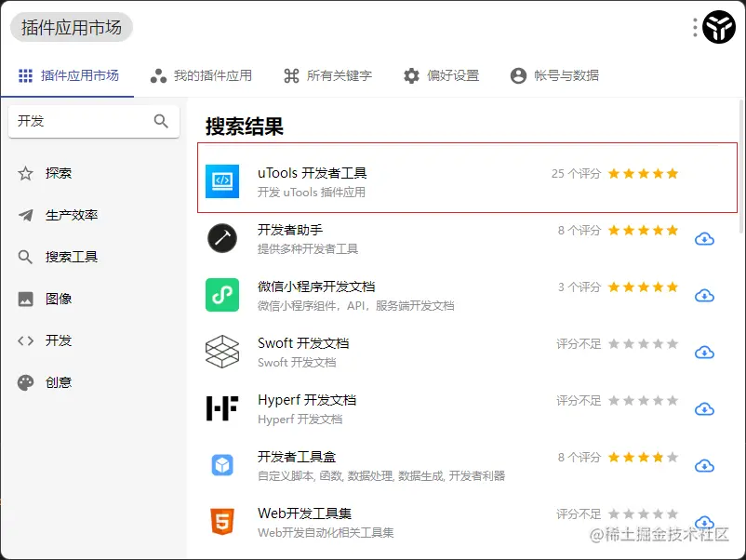The width and height of the screenshot is (746, 560).
Task: Download the 微信小程序开发文档 plugin
Action: click(705, 296)
